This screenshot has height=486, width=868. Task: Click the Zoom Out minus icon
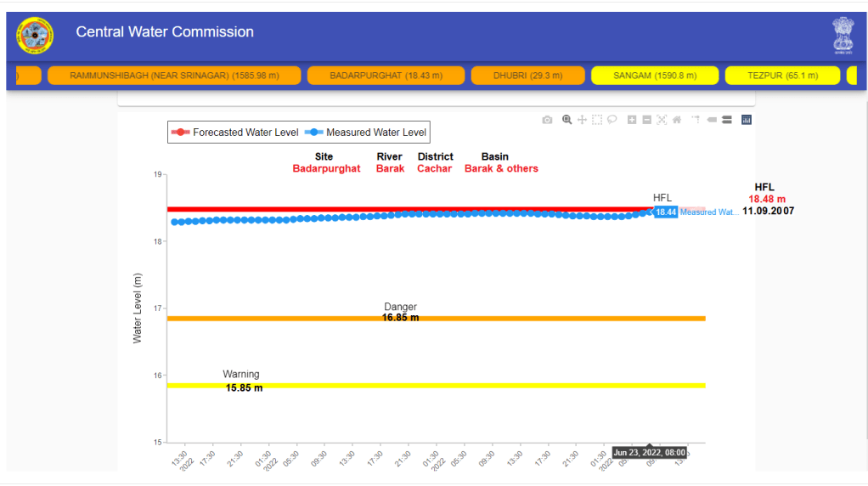[x=646, y=120]
